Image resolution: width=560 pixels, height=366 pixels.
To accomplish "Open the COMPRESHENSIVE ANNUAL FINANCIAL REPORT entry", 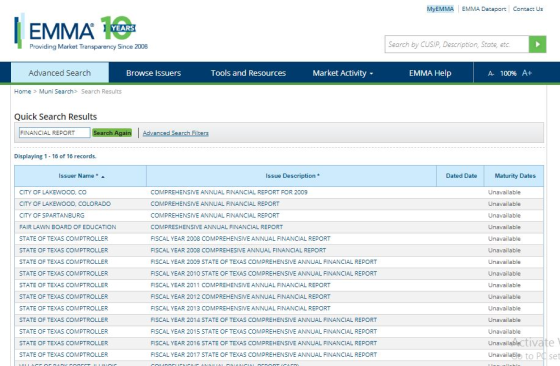I will click(x=216, y=227).
